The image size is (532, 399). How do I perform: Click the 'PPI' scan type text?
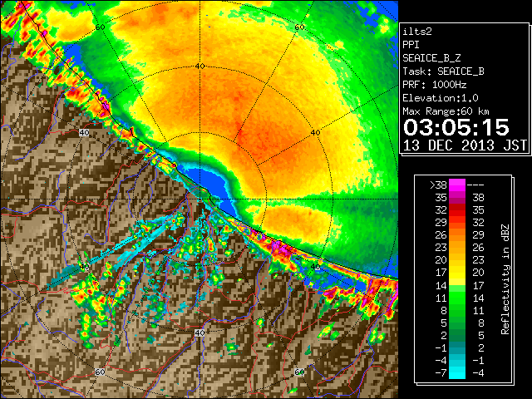411,45
